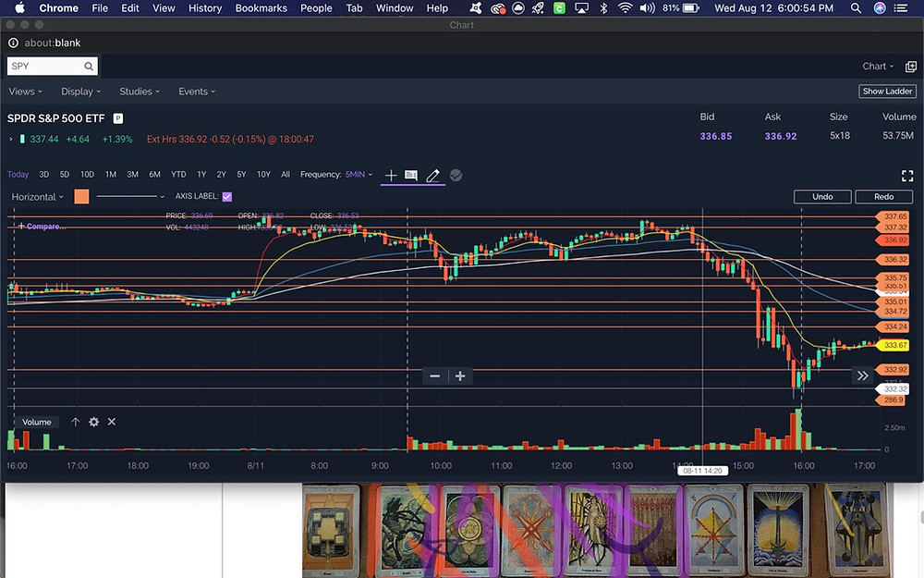This screenshot has width=924, height=578.
Task: Switch to 10D time range
Action: point(87,175)
